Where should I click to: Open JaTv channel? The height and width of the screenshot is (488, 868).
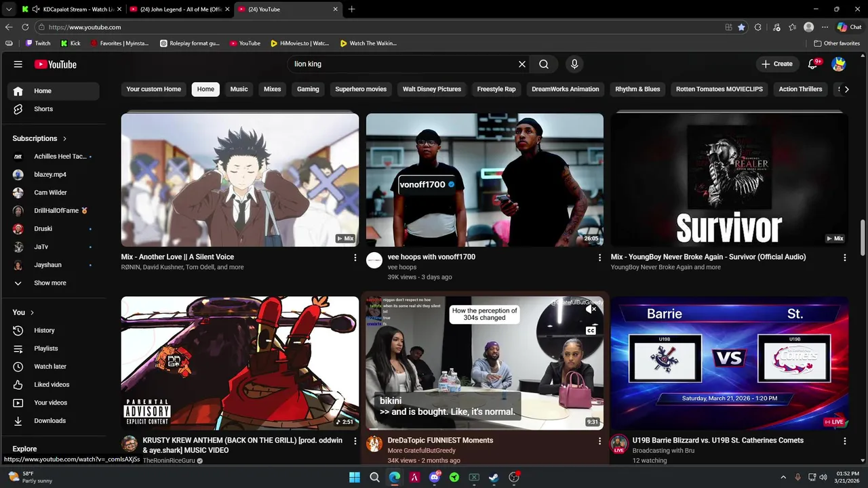tap(54, 247)
